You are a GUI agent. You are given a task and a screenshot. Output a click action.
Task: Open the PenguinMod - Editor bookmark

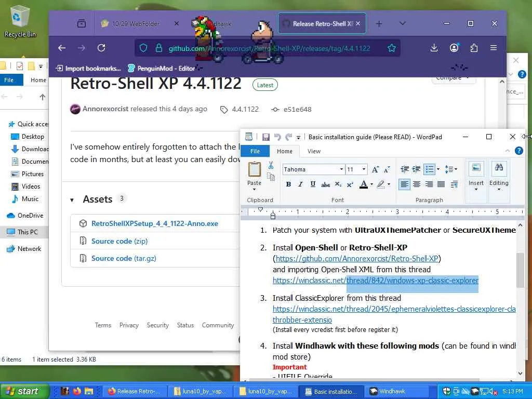162,68
